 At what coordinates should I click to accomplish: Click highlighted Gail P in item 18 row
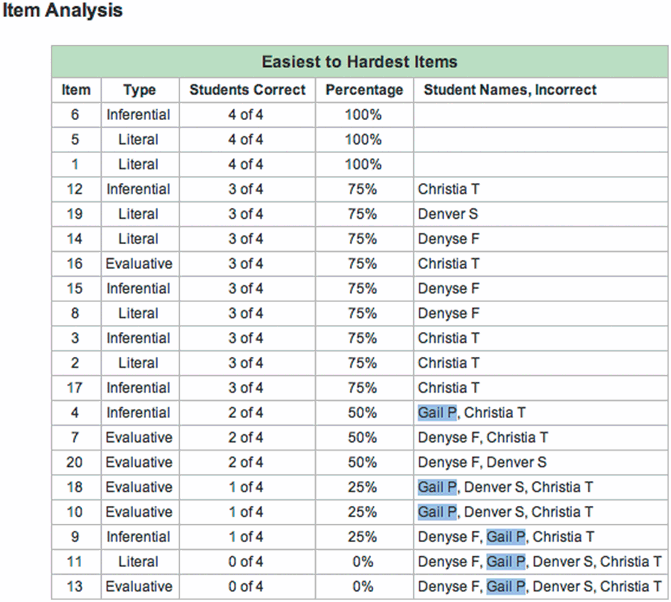tap(438, 488)
